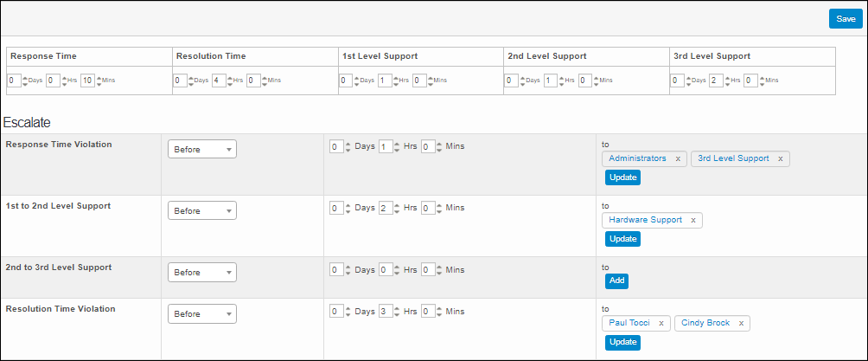Update 1st to 2nd Level Support recipients
Viewport: 868px width, 361px height.
pyautogui.click(x=622, y=239)
